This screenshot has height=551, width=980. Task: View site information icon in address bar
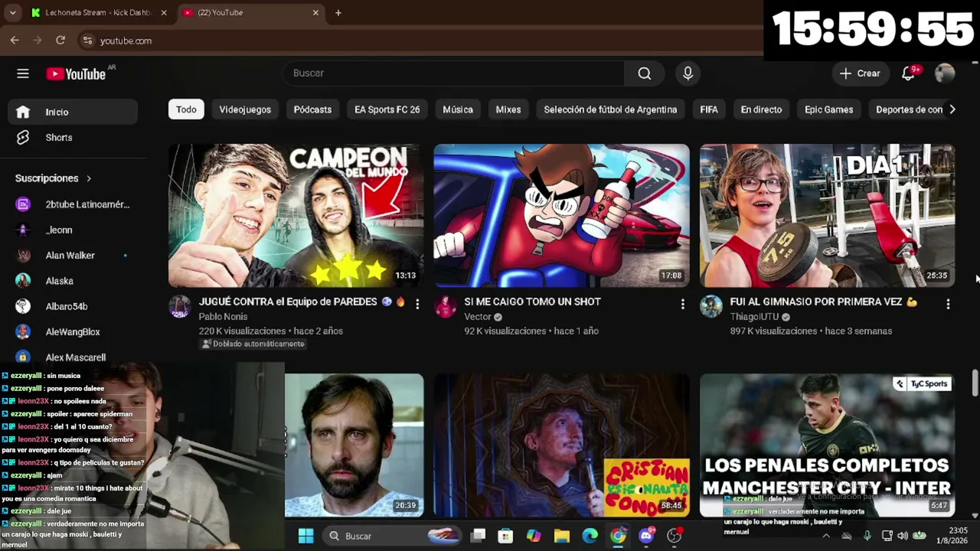coord(87,41)
